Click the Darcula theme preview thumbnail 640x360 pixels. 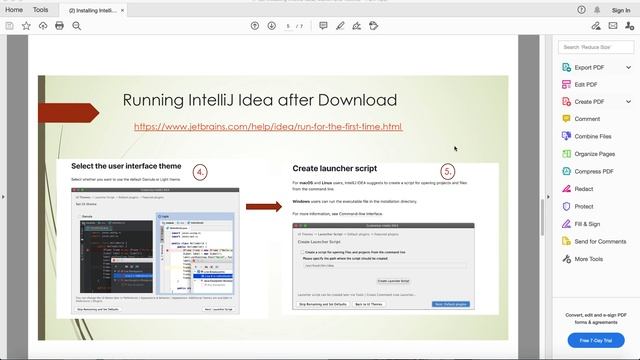(x=116, y=256)
